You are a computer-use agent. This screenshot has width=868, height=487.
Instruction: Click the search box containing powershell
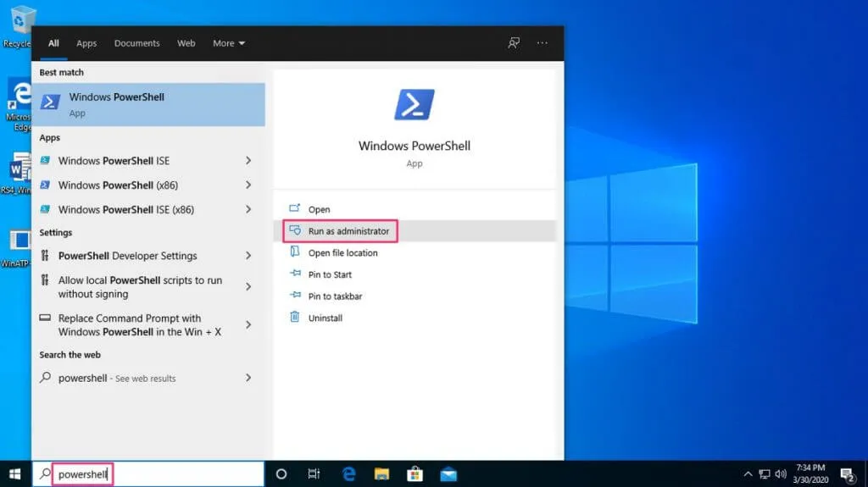pos(153,474)
